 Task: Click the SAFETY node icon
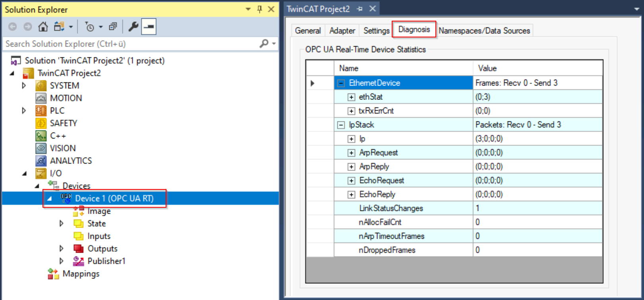(41, 123)
